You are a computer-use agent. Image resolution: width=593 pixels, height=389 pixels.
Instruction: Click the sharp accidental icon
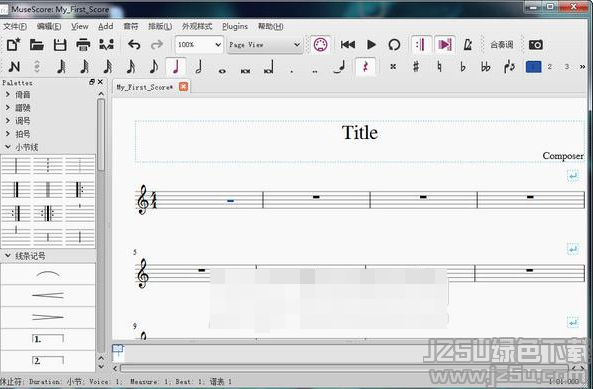click(416, 67)
